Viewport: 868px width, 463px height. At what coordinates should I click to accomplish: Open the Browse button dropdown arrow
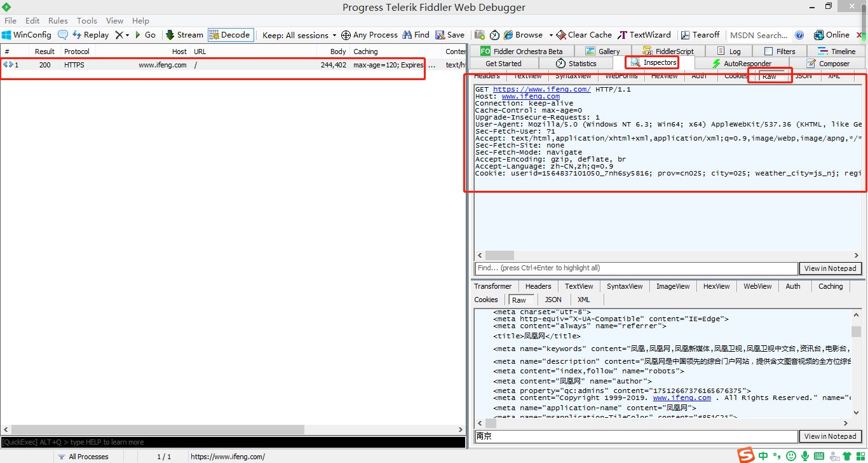click(x=551, y=35)
